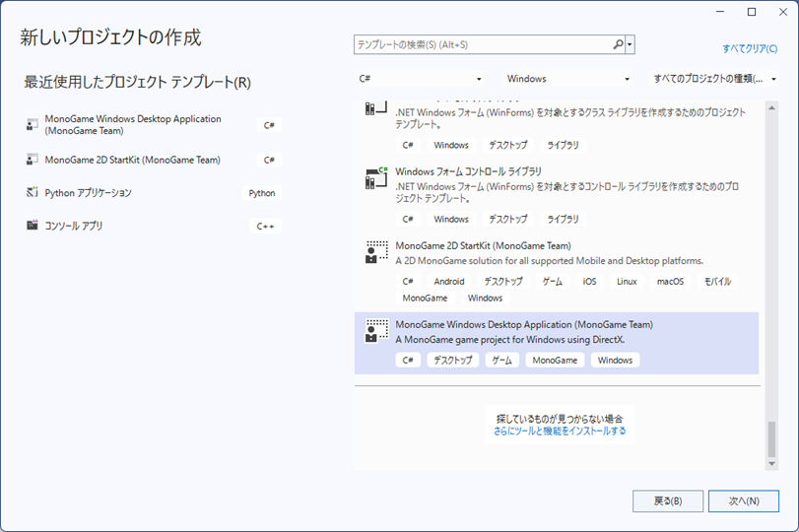Click the 次へ(N) button

pyautogui.click(x=744, y=500)
